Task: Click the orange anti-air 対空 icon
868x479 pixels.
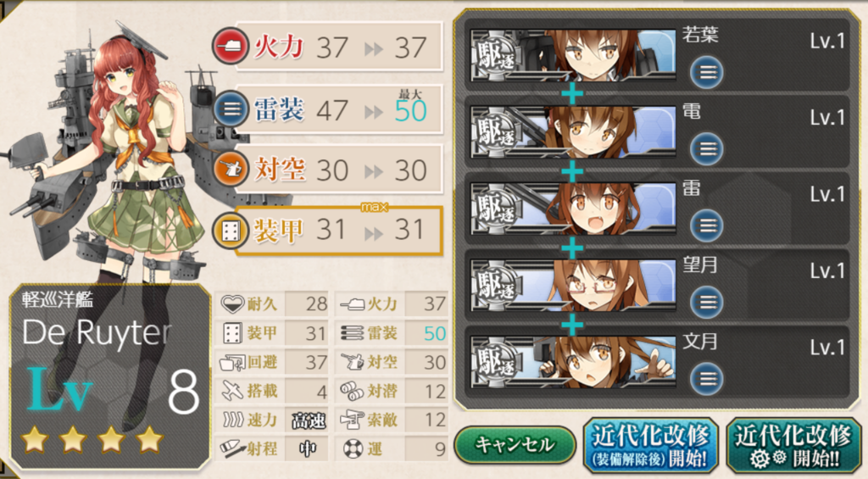Action: tap(231, 169)
